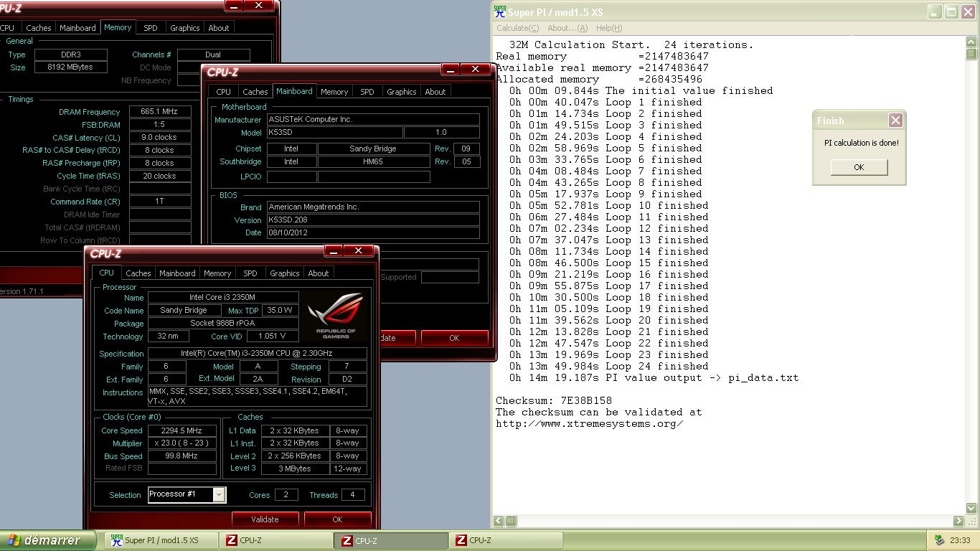Close the Finish dialog with X
Screen dimensions: 980x551
pos(895,120)
